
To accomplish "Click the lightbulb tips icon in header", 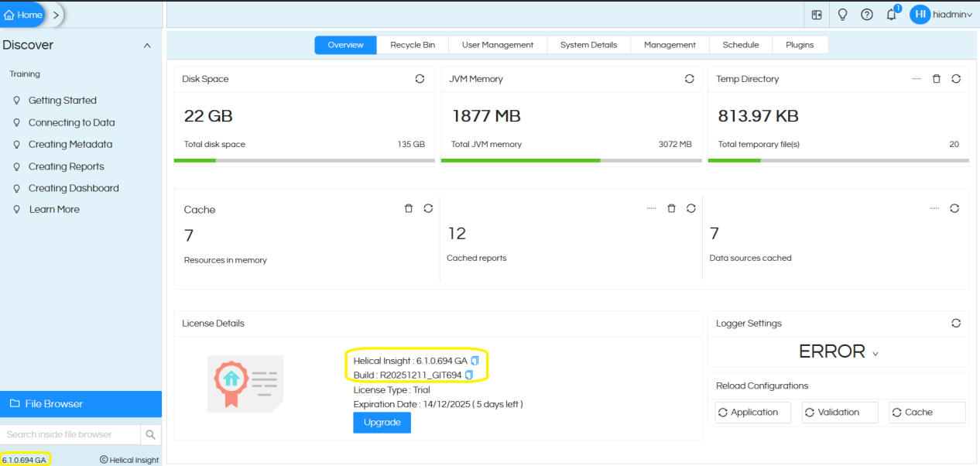I will [842, 14].
